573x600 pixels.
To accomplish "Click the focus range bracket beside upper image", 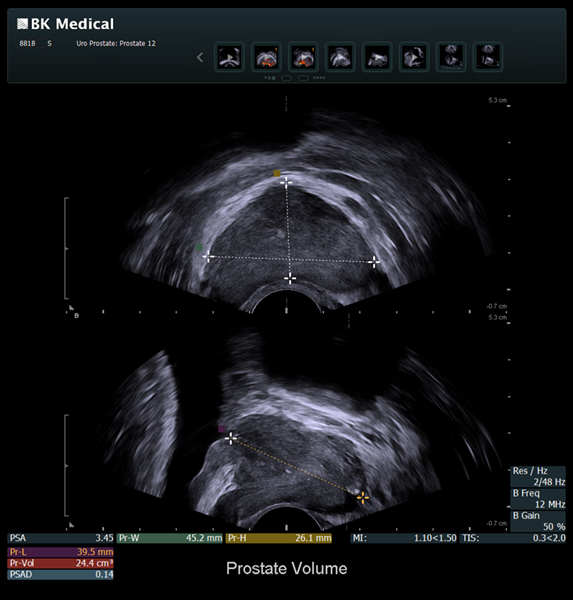I will [x=66, y=248].
